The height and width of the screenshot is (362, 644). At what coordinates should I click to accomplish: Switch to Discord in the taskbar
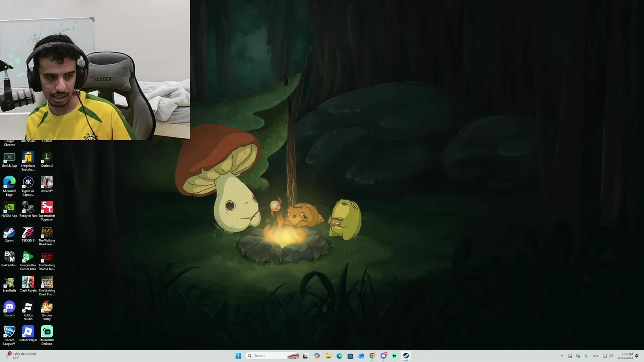(x=383, y=356)
